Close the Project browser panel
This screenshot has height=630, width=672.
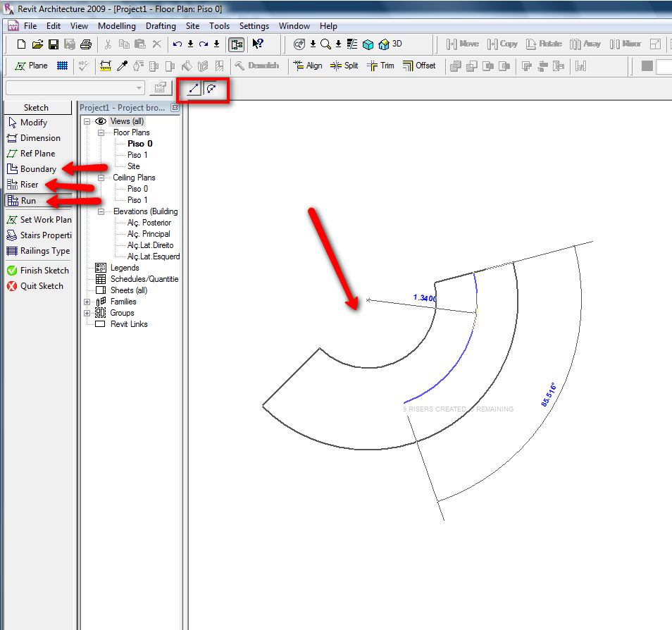(175, 108)
